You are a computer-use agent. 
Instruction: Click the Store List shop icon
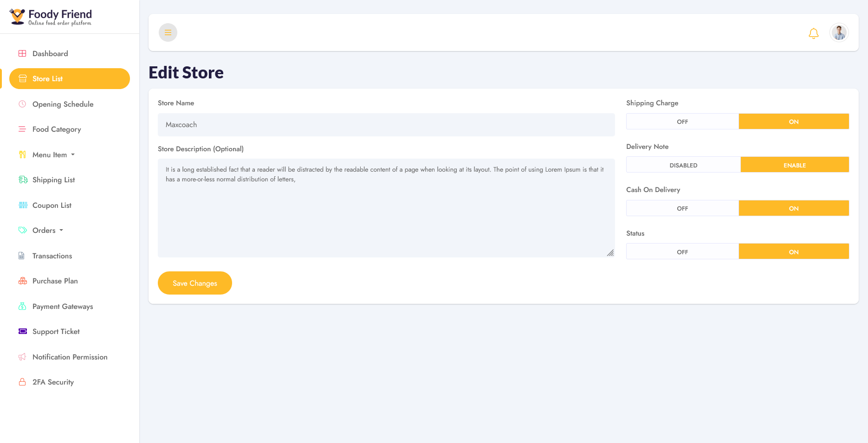tap(22, 79)
